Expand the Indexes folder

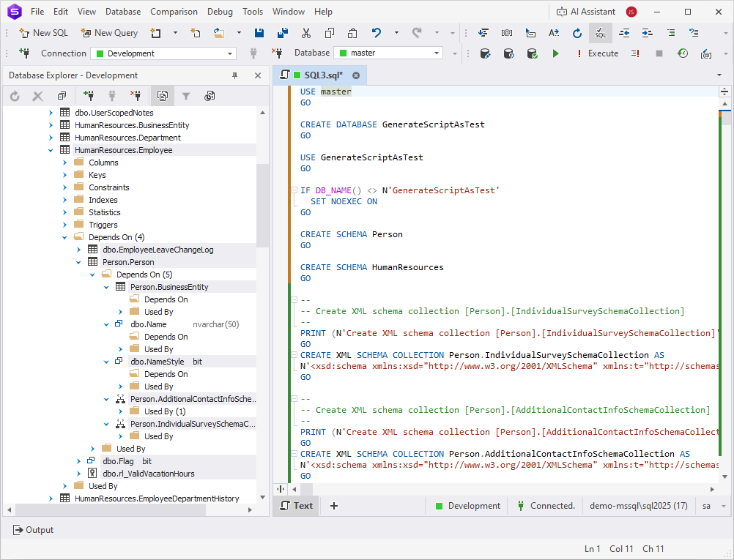[x=64, y=200]
